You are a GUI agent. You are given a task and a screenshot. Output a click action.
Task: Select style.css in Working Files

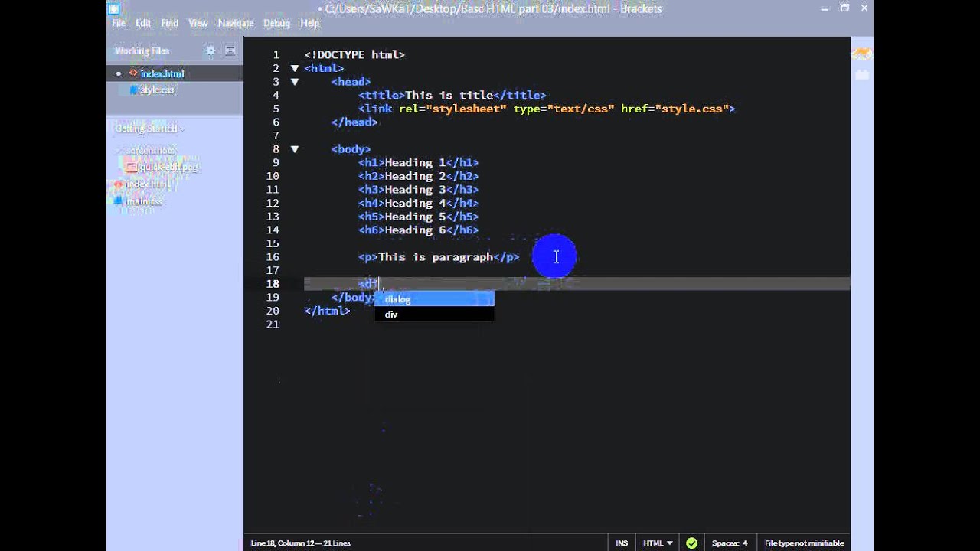click(x=157, y=90)
